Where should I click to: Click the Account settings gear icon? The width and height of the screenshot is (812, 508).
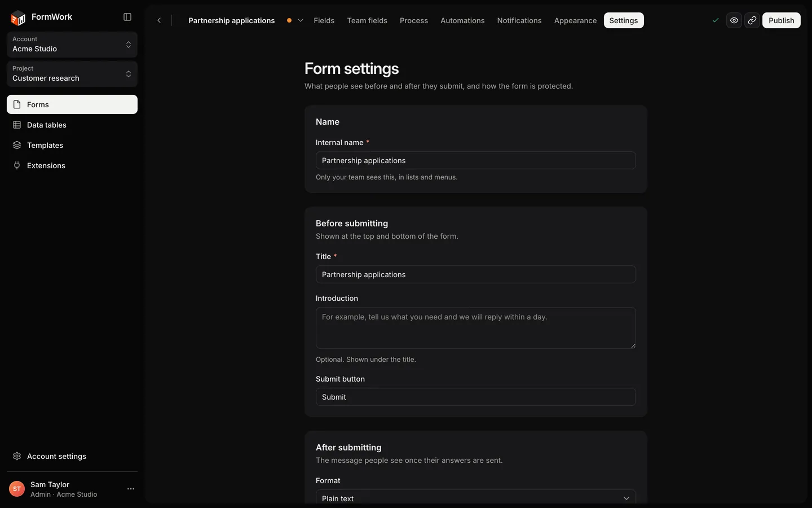click(x=17, y=456)
